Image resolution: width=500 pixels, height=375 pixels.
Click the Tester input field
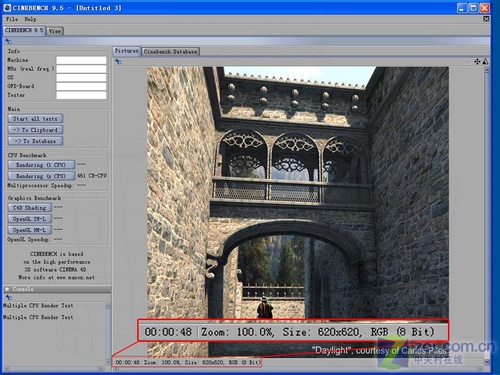click(x=81, y=95)
